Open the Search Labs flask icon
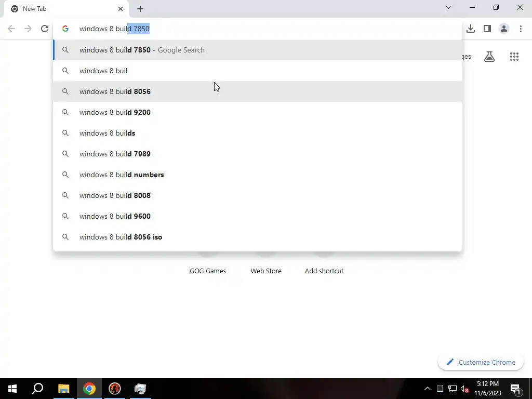Screen dimensions: 532x399 [x=489, y=57]
